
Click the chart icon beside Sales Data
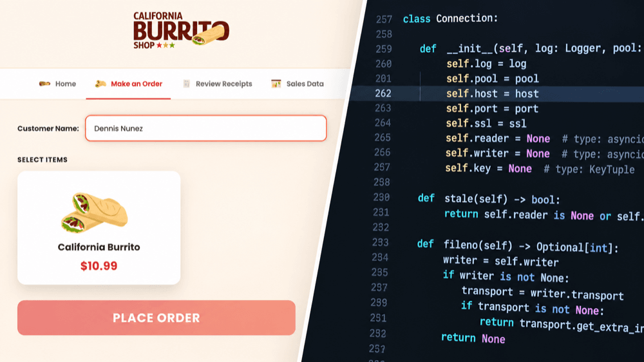click(x=276, y=84)
